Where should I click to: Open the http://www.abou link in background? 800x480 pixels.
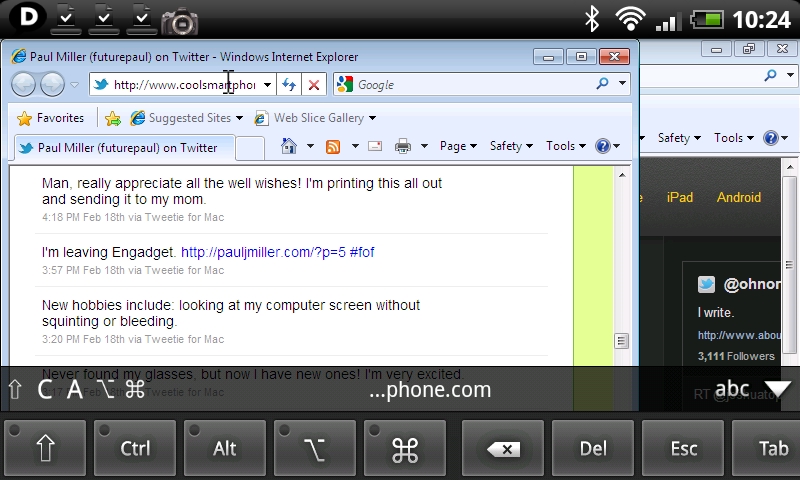click(739, 335)
